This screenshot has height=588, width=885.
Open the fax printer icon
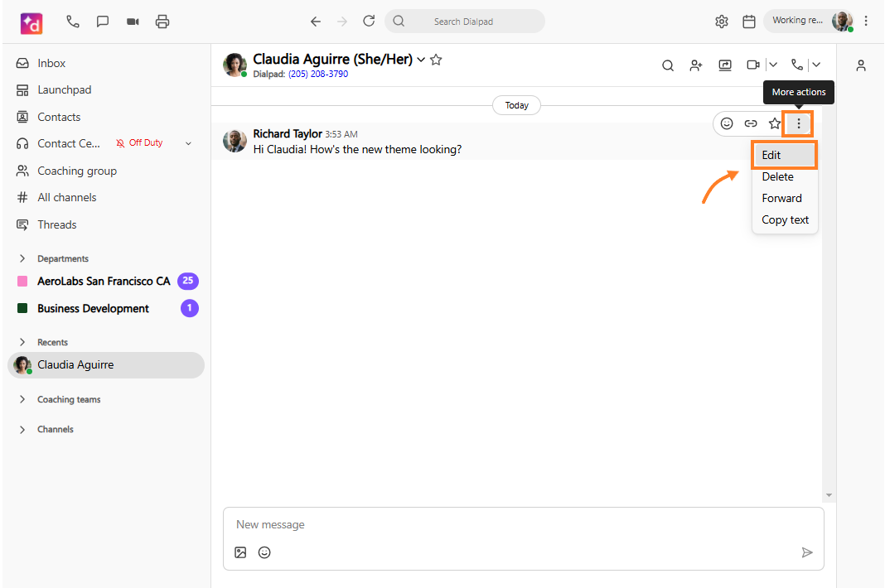click(162, 22)
